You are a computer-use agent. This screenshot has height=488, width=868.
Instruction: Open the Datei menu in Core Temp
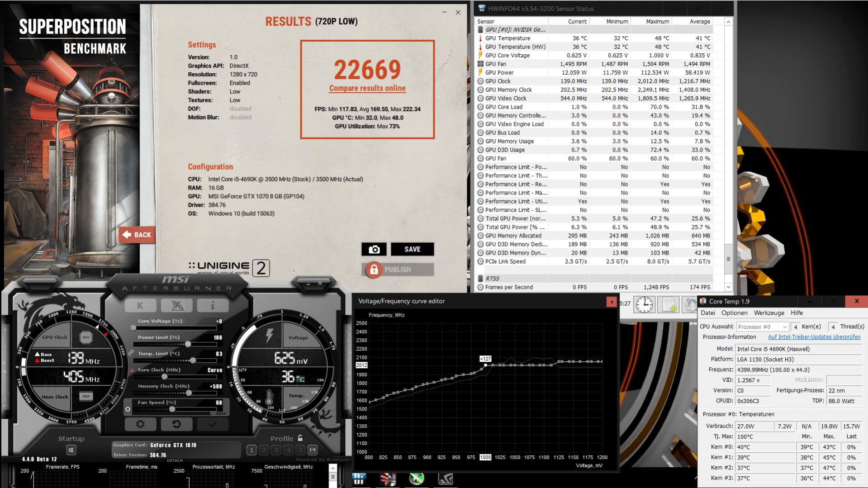click(x=708, y=313)
